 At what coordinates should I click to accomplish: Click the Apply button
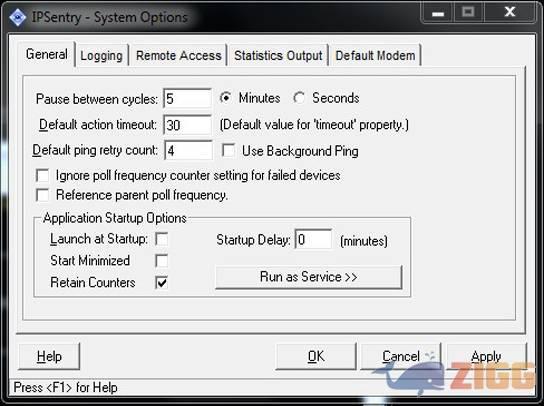[x=486, y=356]
